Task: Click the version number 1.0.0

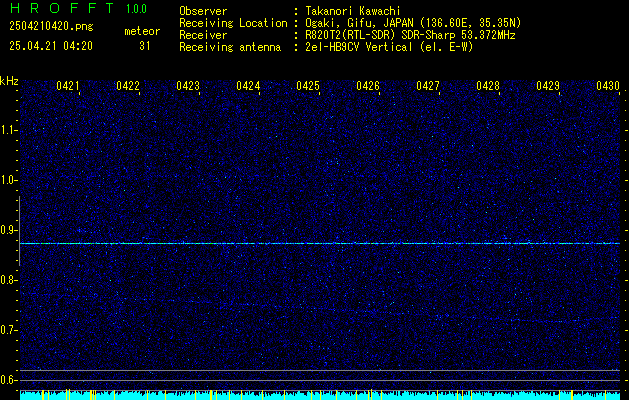Action: [x=136, y=9]
